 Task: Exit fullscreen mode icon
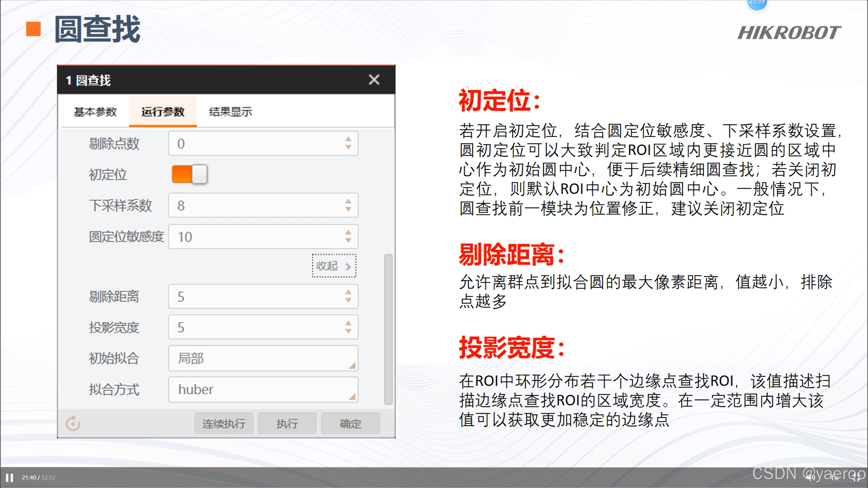tap(856, 478)
